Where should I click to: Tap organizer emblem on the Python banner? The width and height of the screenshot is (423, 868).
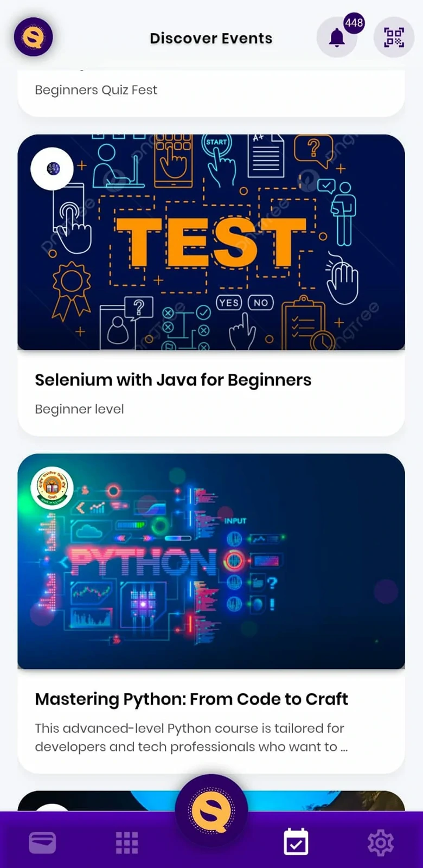[52, 488]
